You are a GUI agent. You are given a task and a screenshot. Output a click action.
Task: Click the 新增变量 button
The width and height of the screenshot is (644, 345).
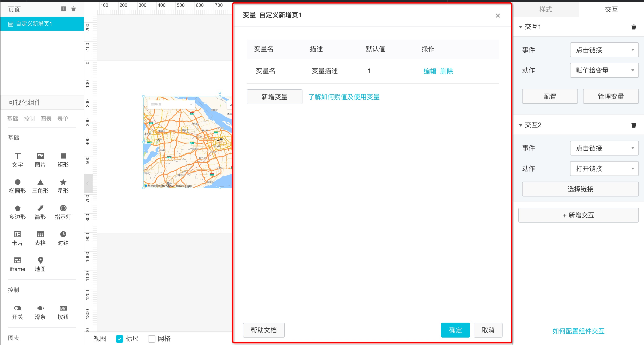[x=274, y=97]
